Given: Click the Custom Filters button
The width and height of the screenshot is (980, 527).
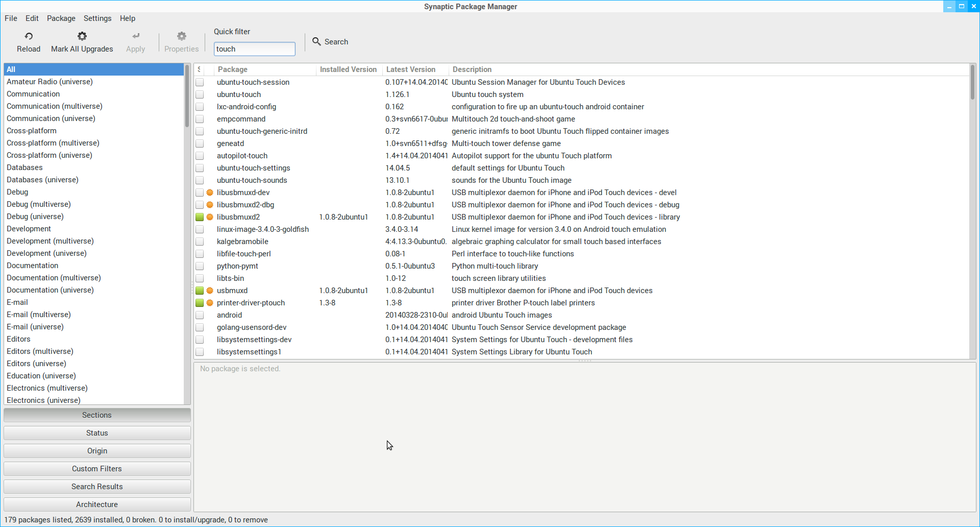Looking at the screenshot, I should tap(97, 469).
